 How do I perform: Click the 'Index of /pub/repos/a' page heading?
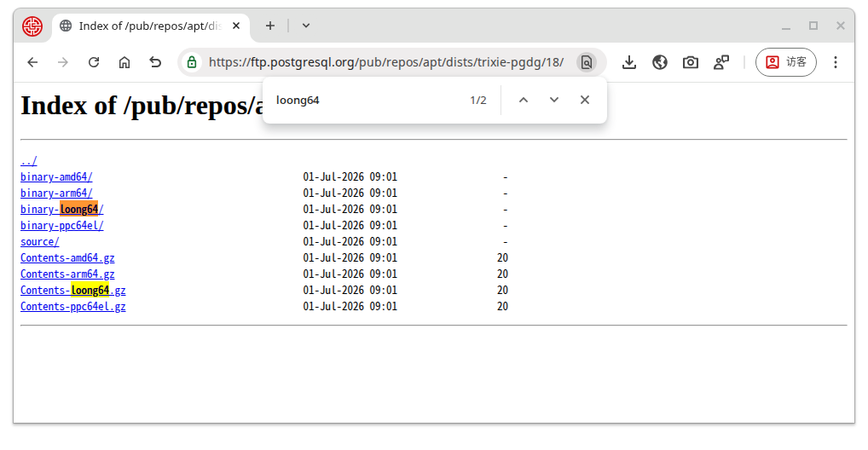click(x=142, y=106)
